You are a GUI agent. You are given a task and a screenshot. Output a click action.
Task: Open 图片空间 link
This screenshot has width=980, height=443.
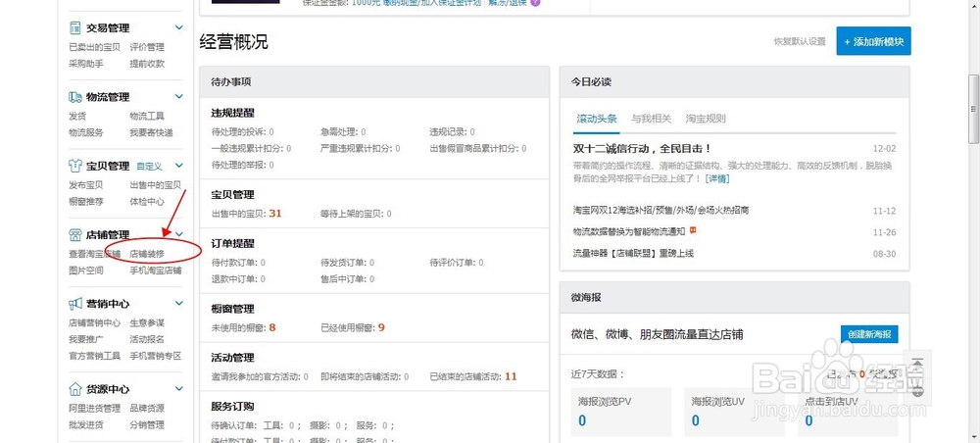86,271
